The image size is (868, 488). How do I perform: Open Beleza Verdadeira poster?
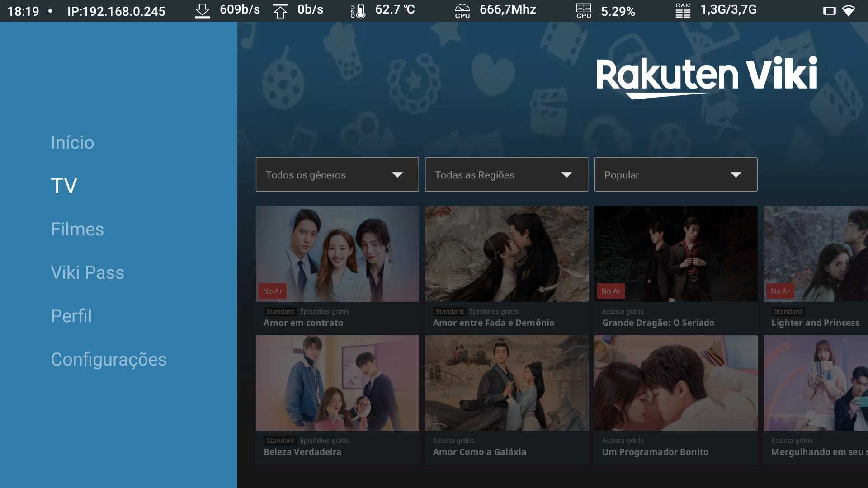[337, 383]
